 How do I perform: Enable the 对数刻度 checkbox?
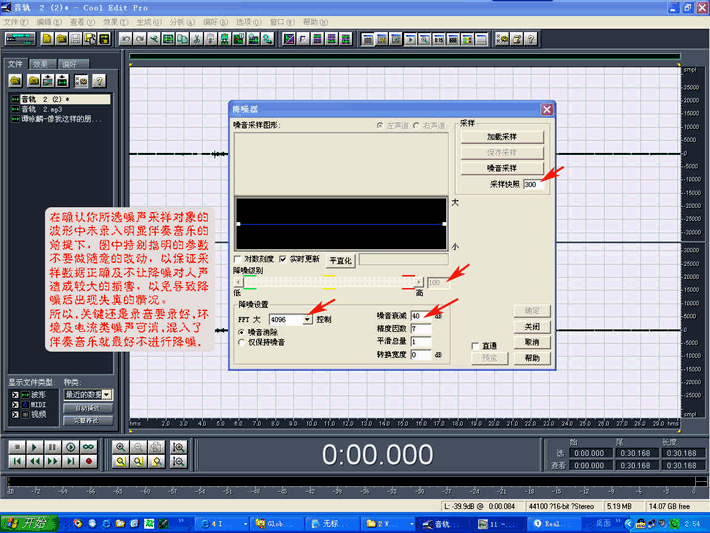[x=238, y=258]
